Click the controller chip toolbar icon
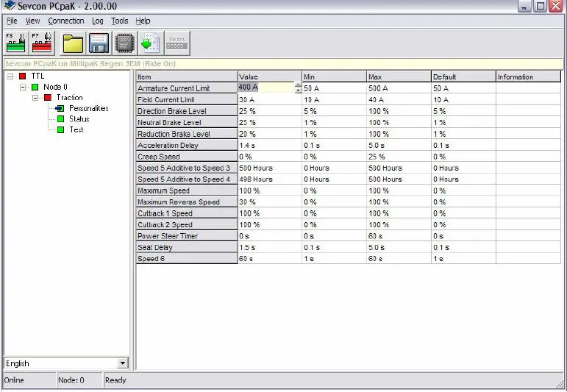Image resolution: width=567 pixels, height=392 pixels. pyautogui.click(x=125, y=43)
